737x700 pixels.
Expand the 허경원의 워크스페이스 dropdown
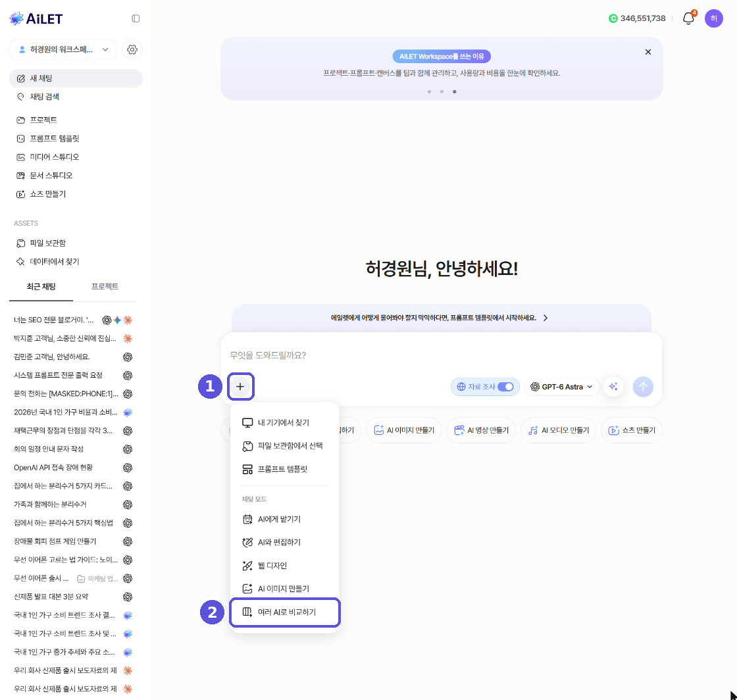63,49
